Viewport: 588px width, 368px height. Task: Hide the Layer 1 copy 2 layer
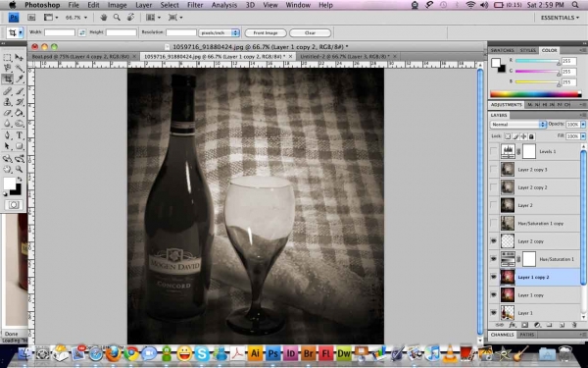(x=494, y=277)
